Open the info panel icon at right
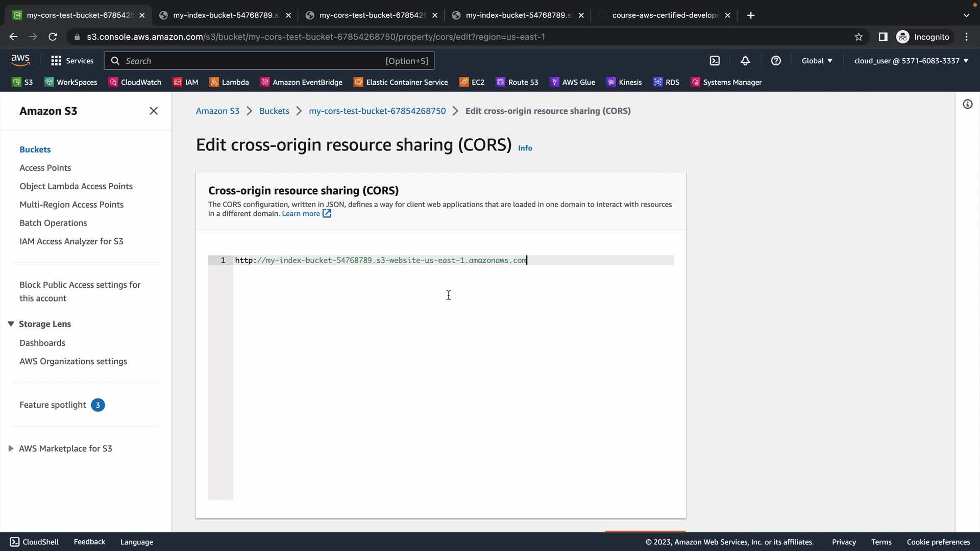 point(967,104)
